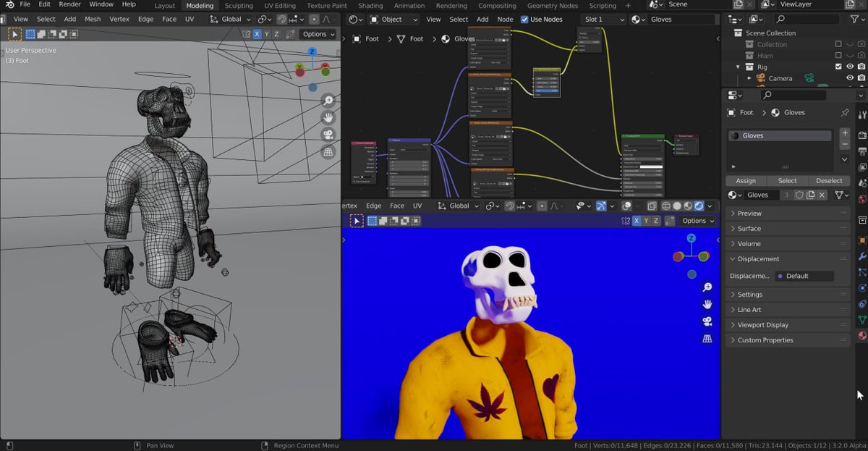Viewport: 868px width, 451px height.
Task: Select solid shading mode in lower viewport
Action: [677, 206]
